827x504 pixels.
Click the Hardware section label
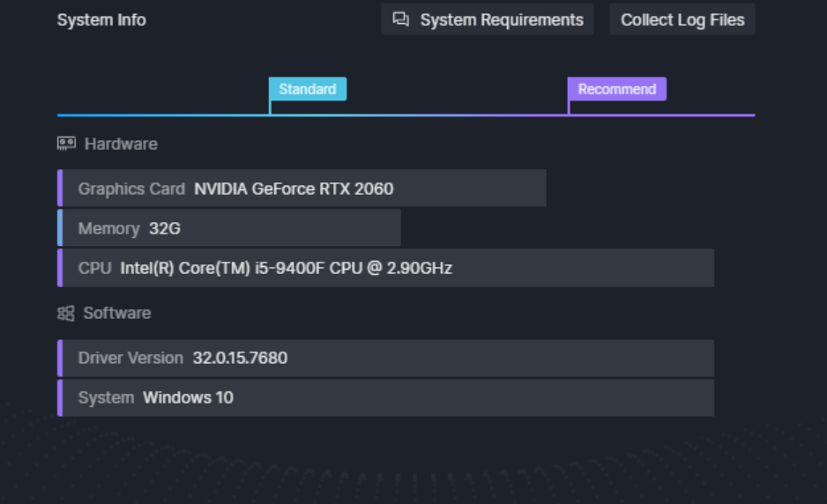pyautogui.click(x=121, y=144)
